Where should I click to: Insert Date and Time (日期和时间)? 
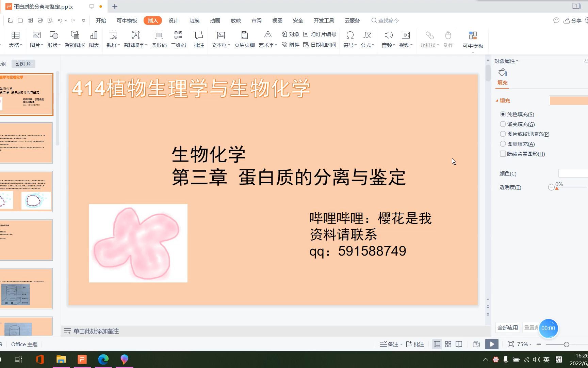(x=320, y=45)
